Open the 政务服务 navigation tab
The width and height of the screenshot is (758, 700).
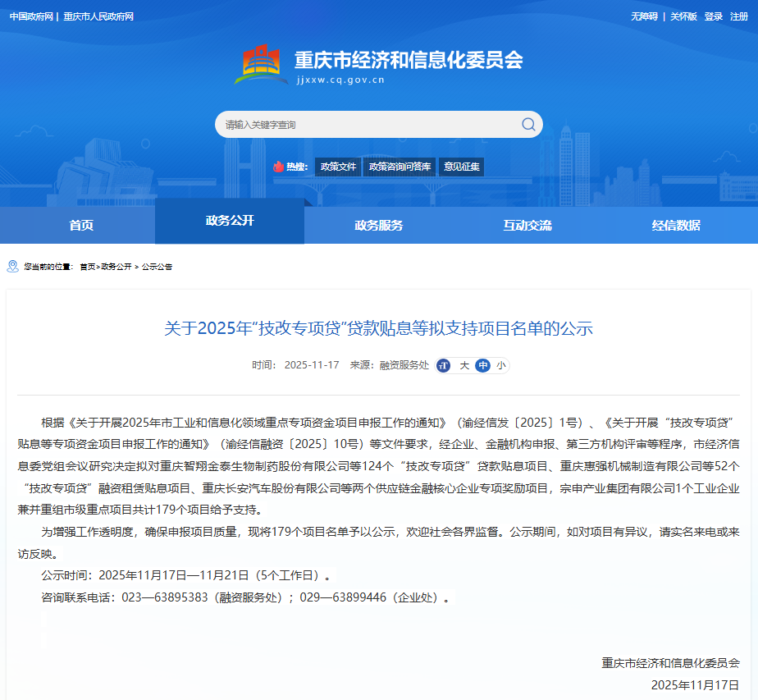(x=378, y=226)
